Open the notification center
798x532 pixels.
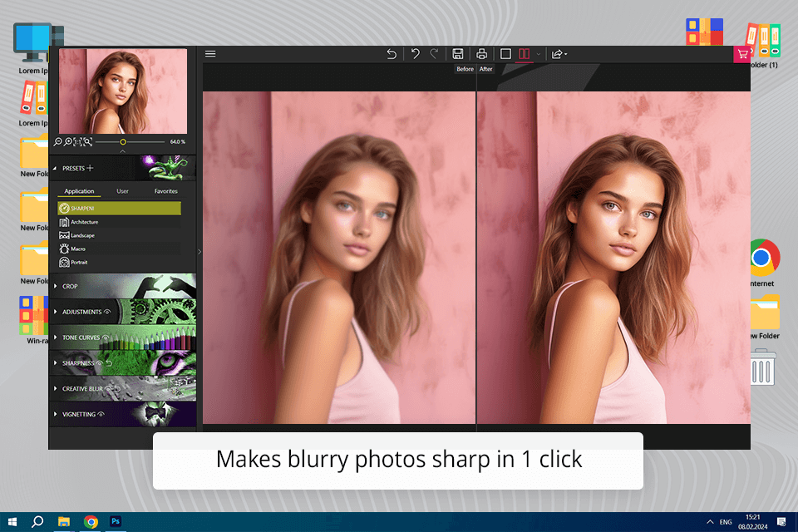click(x=781, y=522)
